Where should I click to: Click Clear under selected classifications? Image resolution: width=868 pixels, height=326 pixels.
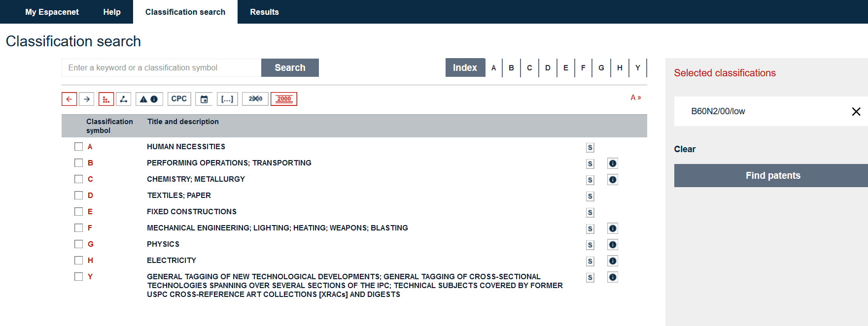coord(685,149)
